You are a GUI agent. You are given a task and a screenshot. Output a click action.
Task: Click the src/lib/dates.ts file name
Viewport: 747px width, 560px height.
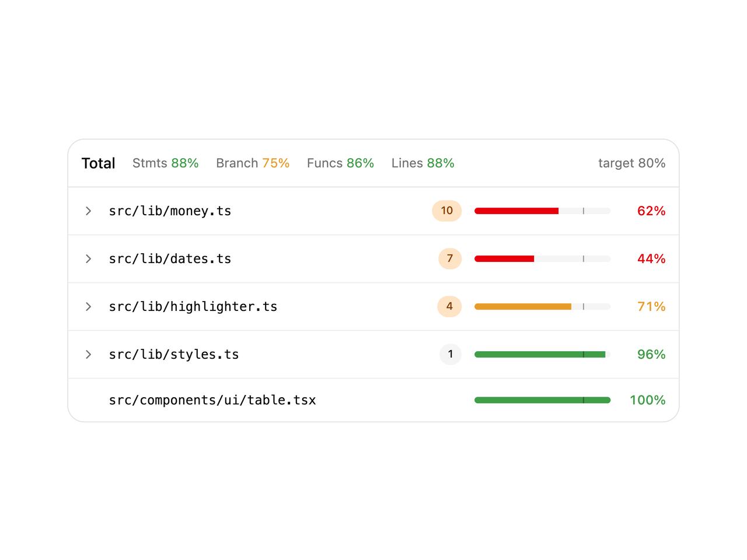[170, 259]
